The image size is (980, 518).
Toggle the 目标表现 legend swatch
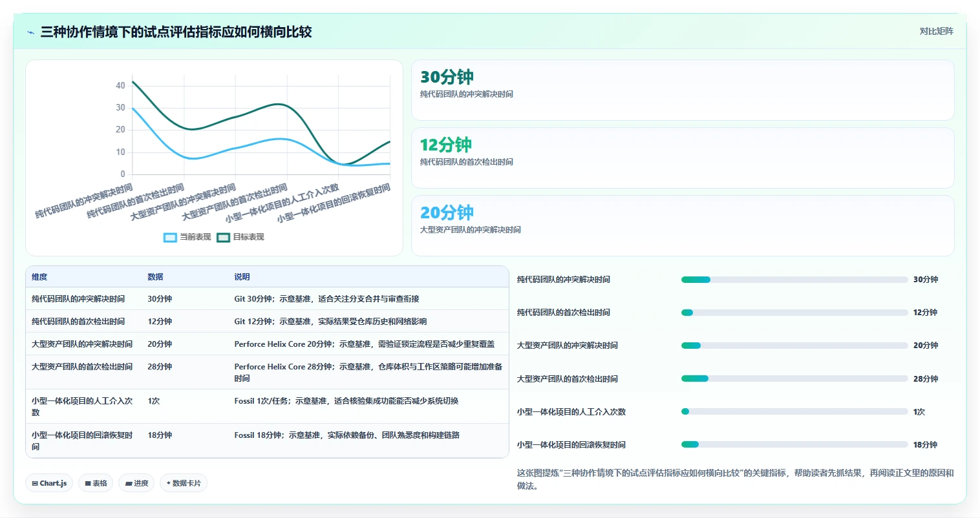click(224, 237)
